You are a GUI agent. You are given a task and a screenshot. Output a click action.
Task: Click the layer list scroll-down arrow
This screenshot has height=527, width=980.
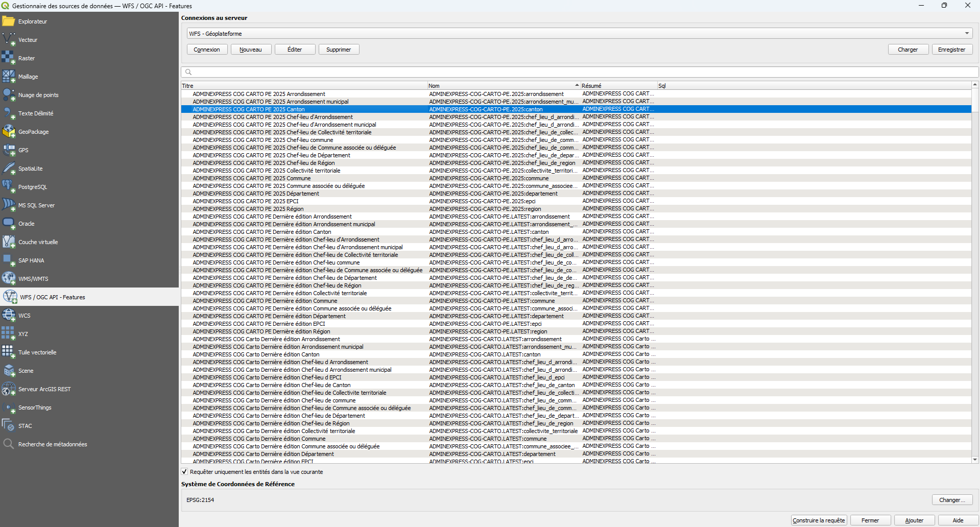[975, 460]
